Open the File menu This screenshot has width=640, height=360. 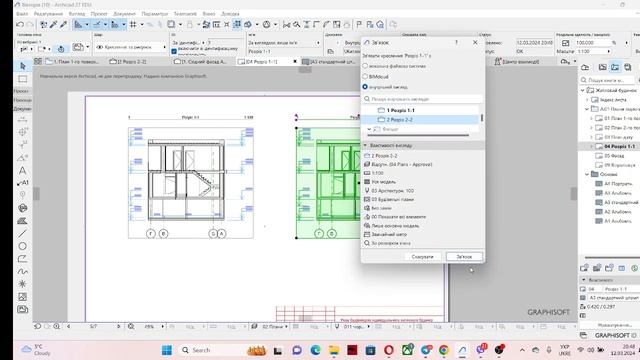tap(22, 14)
